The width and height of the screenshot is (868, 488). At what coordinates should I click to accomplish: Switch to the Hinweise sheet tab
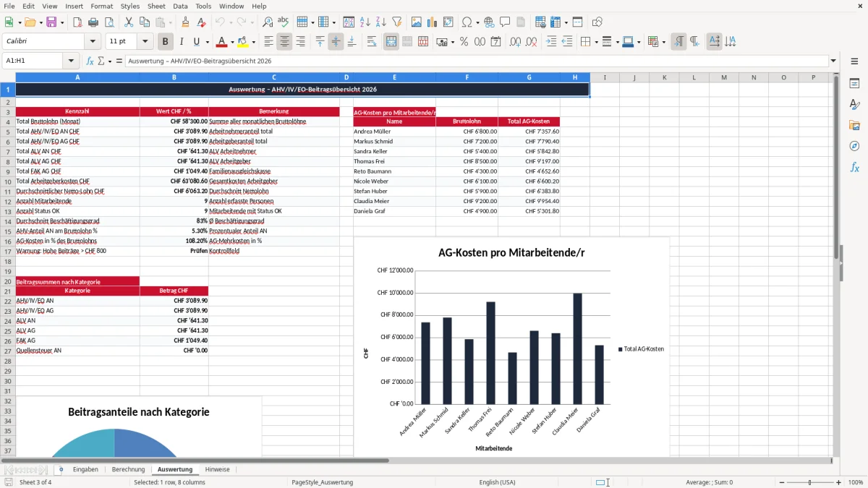(x=217, y=469)
